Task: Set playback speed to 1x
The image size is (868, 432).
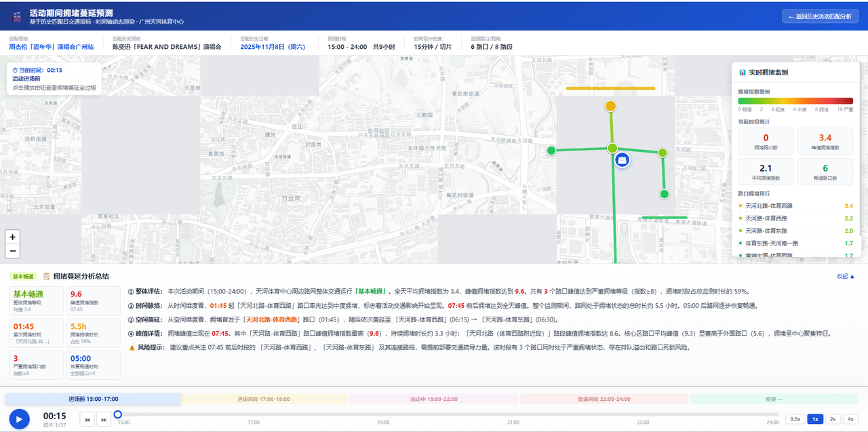Action: click(814, 418)
